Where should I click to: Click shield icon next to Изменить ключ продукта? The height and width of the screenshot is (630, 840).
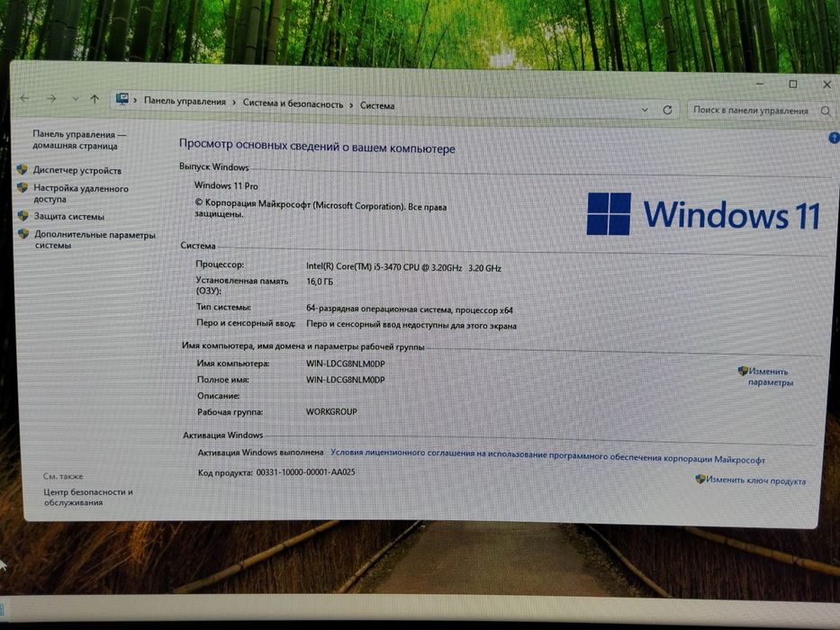[700, 479]
